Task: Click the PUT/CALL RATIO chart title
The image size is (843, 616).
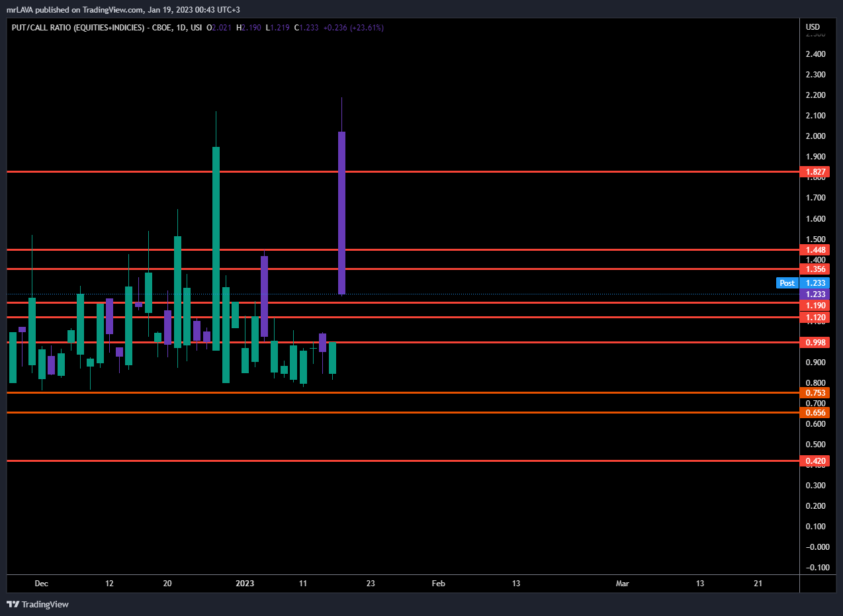Action: coord(107,28)
